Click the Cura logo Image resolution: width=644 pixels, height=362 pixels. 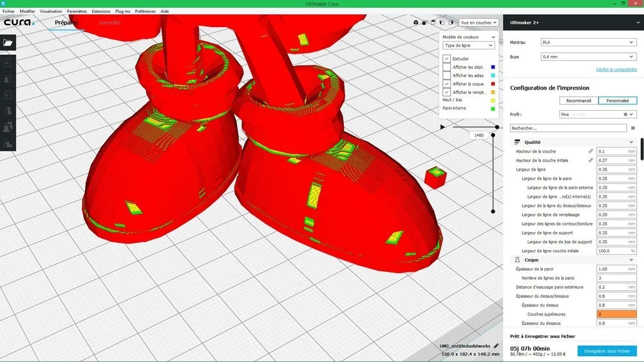[x=19, y=22]
